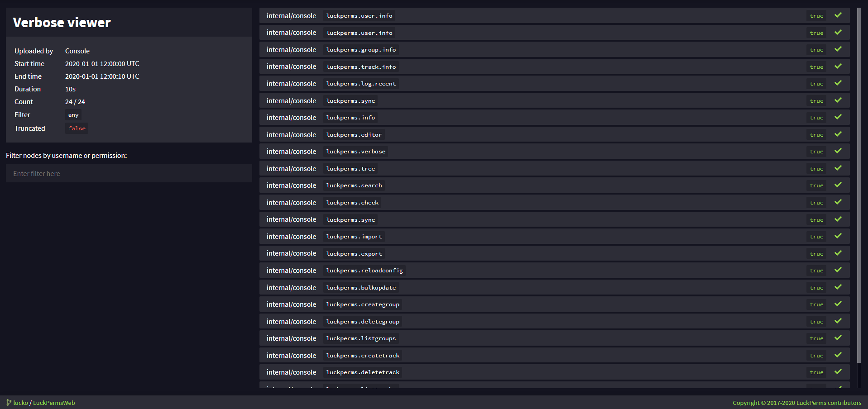The height and width of the screenshot is (409, 868).
Task: Click the true result on luckperms.export row
Action: (816, 254)
